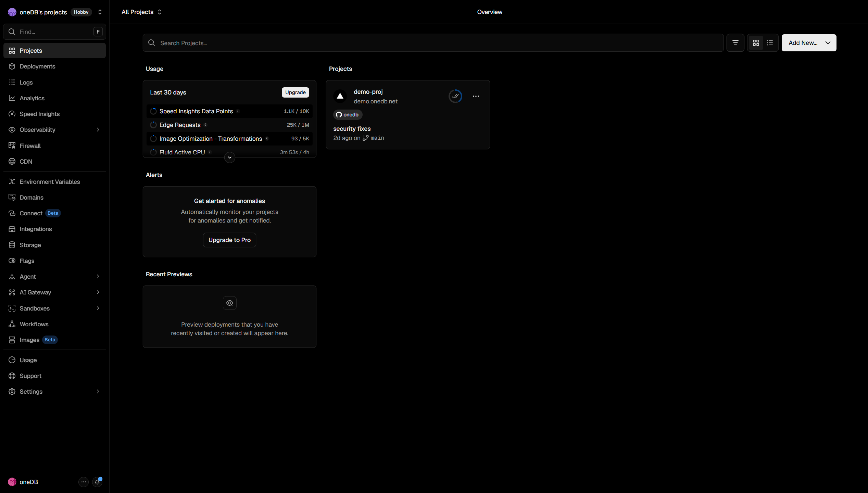Expand the Sandboxes submenu
This screenshot has height=493, width=868.
[x=98, y=308]
